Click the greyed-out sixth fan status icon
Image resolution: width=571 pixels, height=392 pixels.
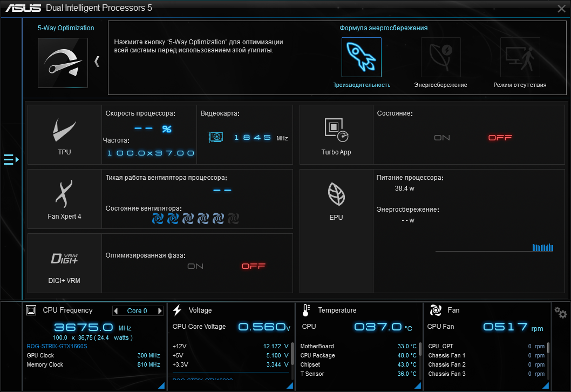pyautogui.click(x=233, y=218)
